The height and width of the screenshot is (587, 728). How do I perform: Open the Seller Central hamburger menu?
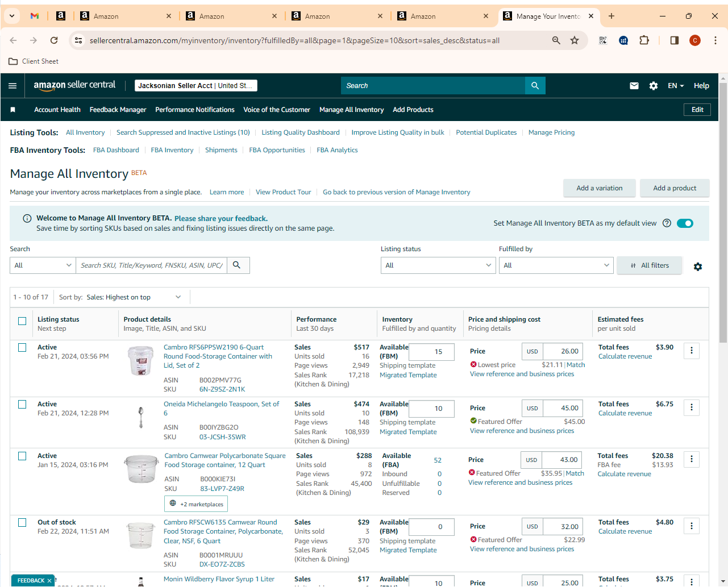[13, 86]
